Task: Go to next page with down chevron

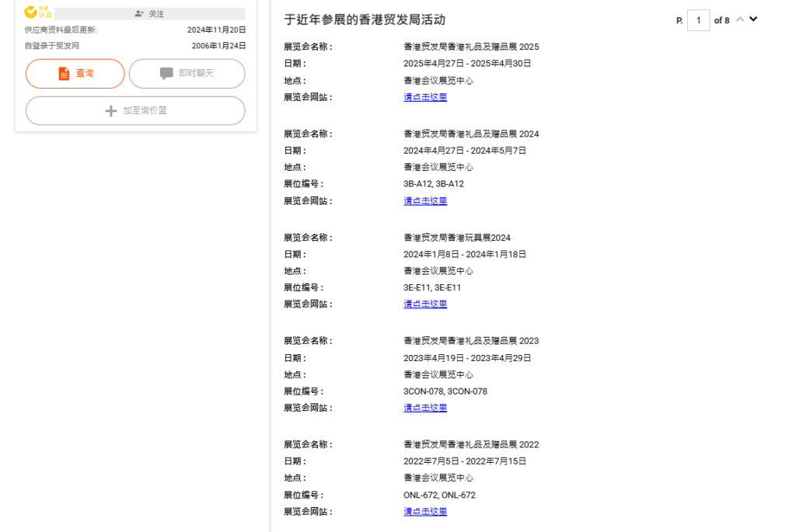Action: coord(752,19)
